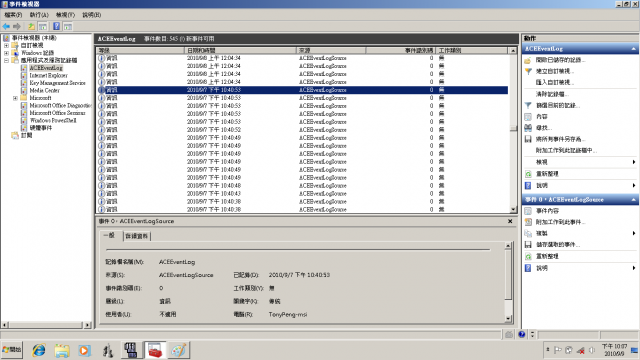640x360 pixels.
Task: Open the 檢視 (View) submenu in the Actions pane
Action: tap(580, 162)
